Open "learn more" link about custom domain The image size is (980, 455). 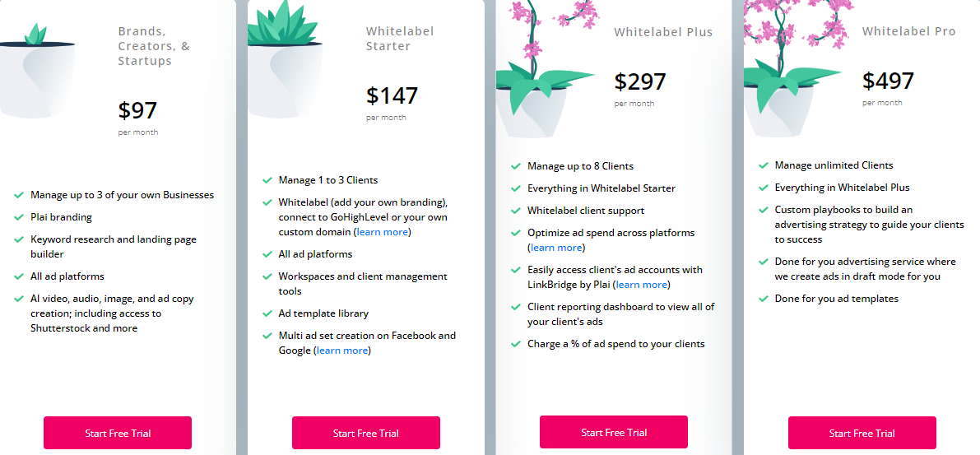(x=382, y=232)
